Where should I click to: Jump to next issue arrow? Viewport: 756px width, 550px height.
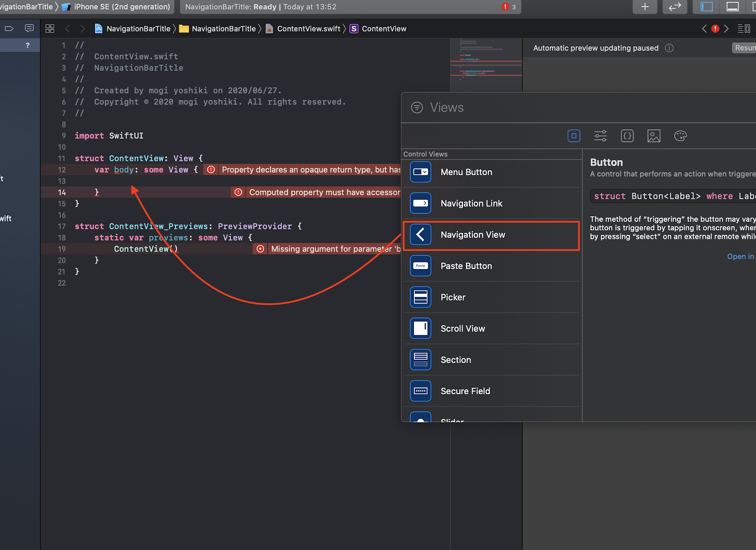[x=726, y=29]
